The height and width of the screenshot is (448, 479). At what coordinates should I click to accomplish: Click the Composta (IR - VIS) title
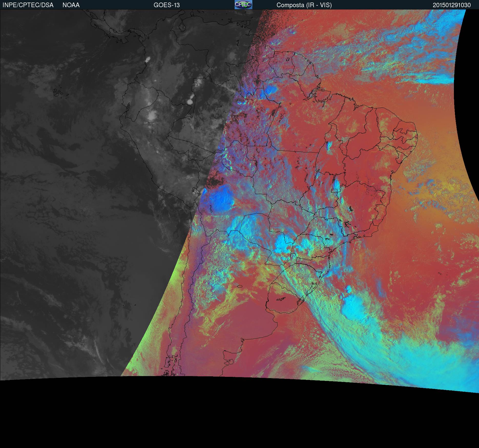[x=304, y=5]
